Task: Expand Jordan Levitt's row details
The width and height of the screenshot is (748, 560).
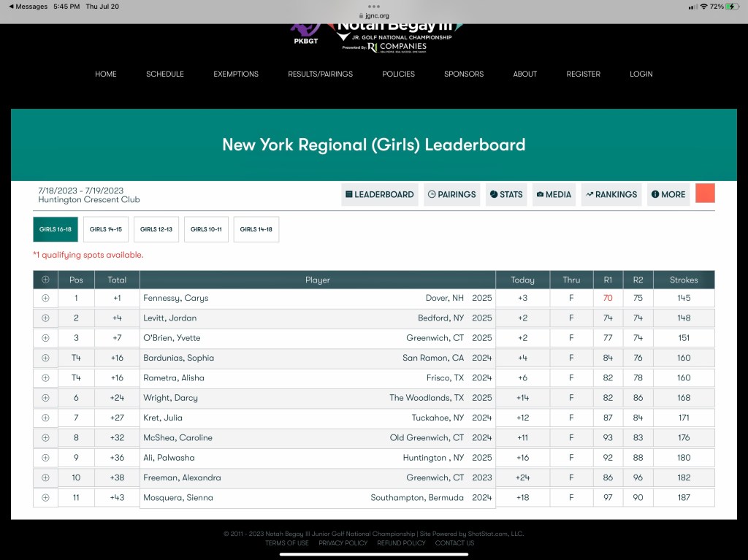Action: (45, 318)
